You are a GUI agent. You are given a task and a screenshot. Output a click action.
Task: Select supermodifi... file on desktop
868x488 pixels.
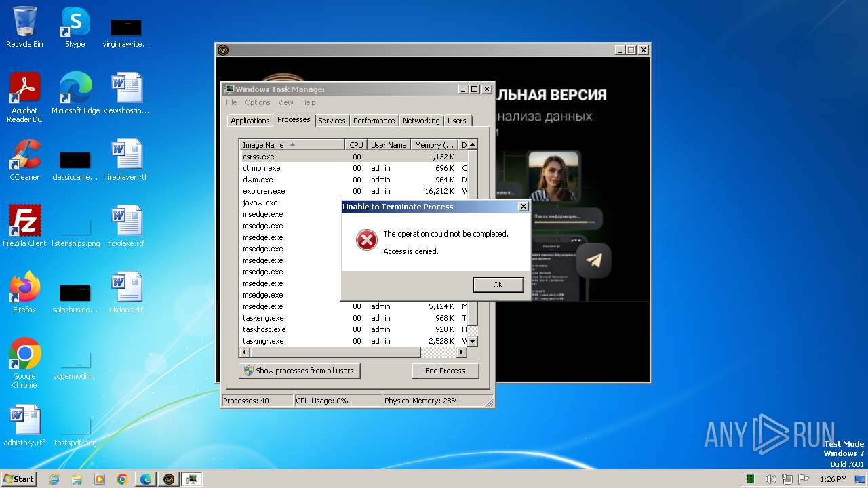[75, 365]
